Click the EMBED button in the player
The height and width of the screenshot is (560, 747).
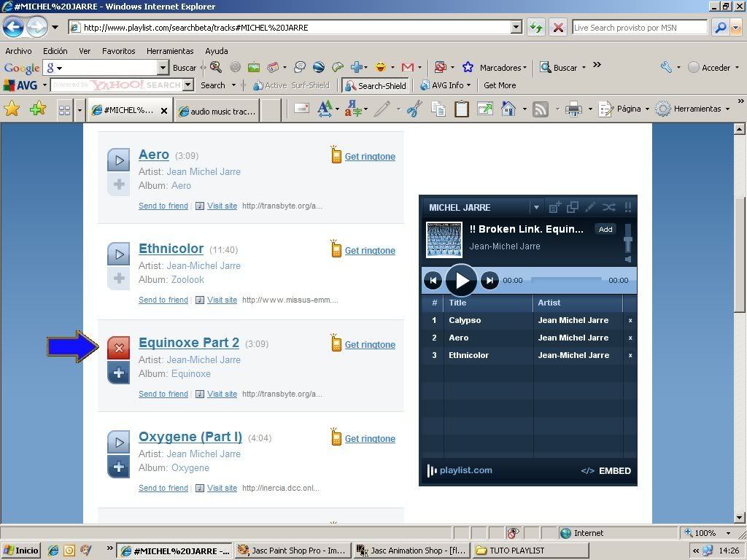pos(606,471)
